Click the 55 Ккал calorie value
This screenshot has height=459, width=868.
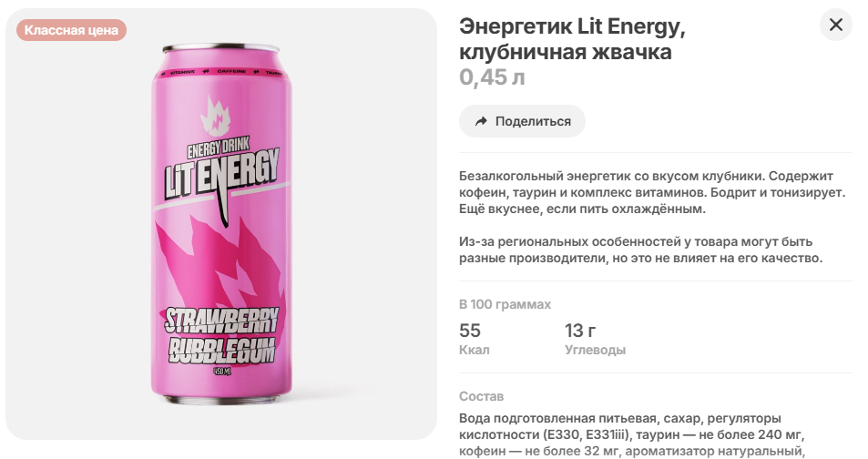click(469, 331)
